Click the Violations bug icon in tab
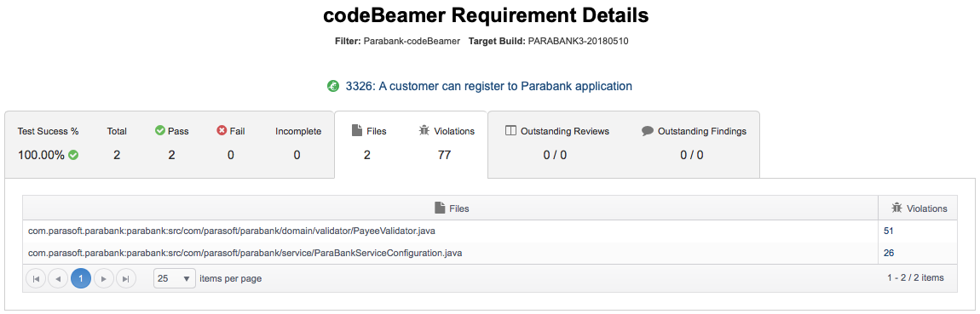The height and width of the screenshot is (314, 980). 424,131
